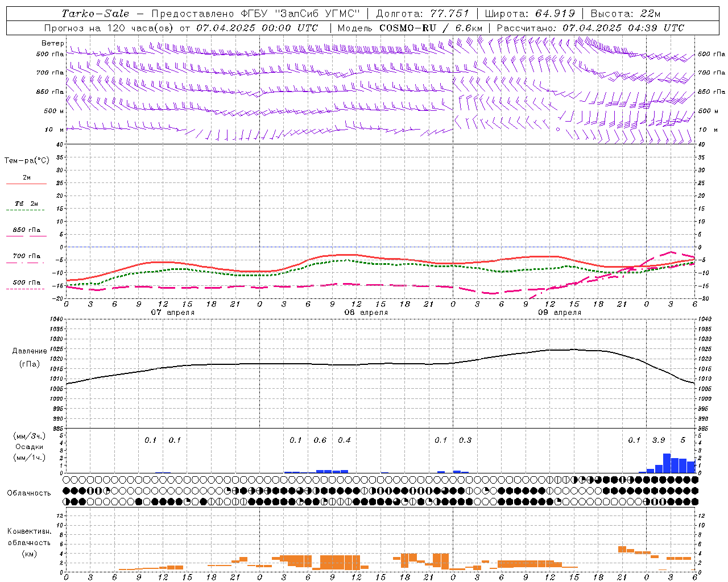
Task: Click the date label "07 апреля"
Action: (x=173, y=313)
